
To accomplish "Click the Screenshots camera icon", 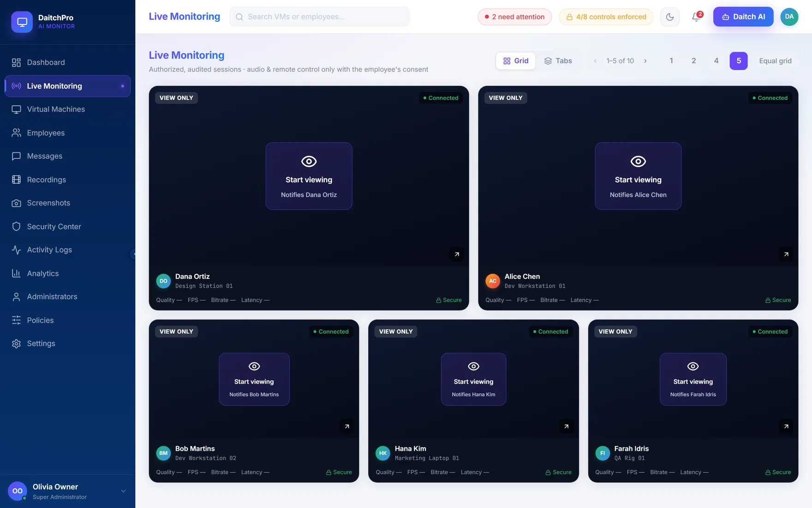I will click(16, 203).
